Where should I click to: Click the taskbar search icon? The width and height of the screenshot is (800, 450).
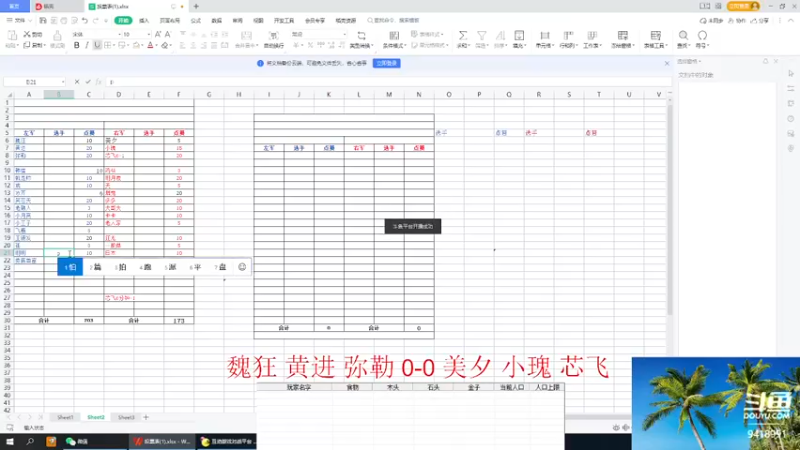click(x=30, y=441)
